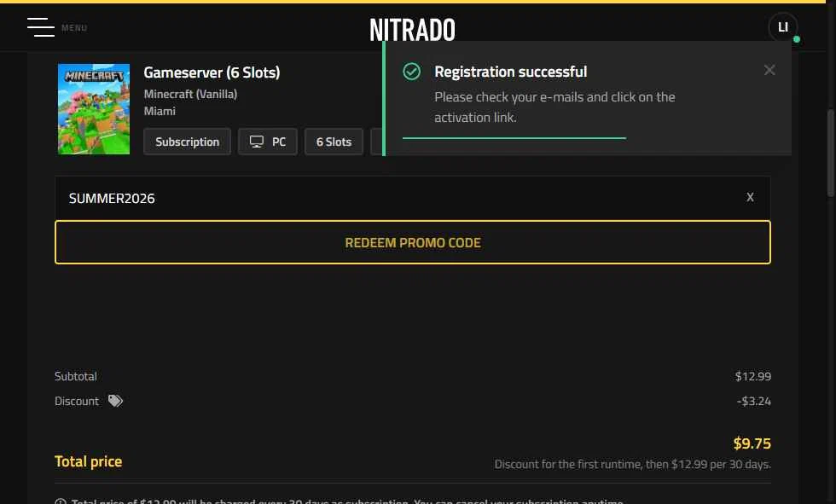This screenshot has width=836, height=504.
Task: Click REDEEM PROMO CODE button
Action: (413, 242)
